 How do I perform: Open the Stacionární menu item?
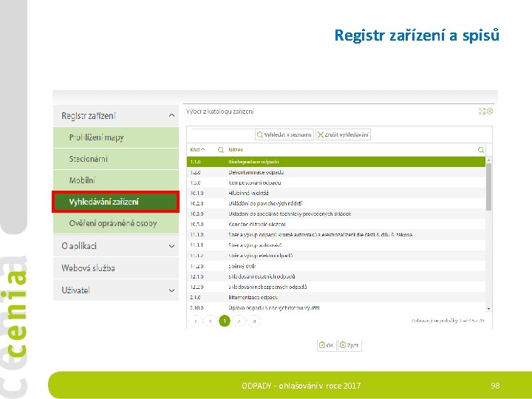pyautogui.click(x=116, y=159)
